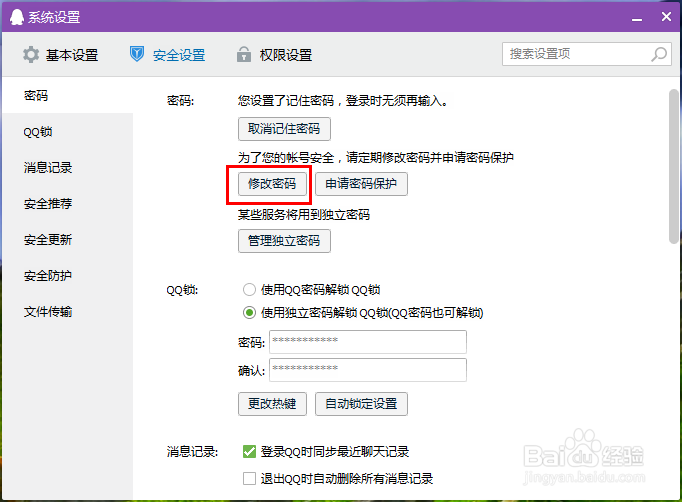The width and height of the screenshot is (682, 502).
Task: Click the vertical scrollbar thumb
Action: point(673,166)
